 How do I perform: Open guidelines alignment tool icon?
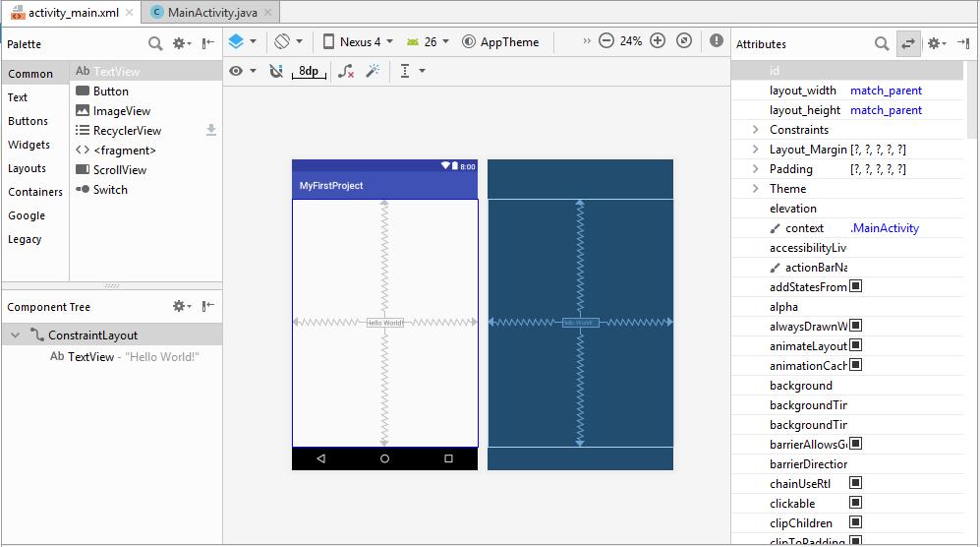tap(405, 71)
